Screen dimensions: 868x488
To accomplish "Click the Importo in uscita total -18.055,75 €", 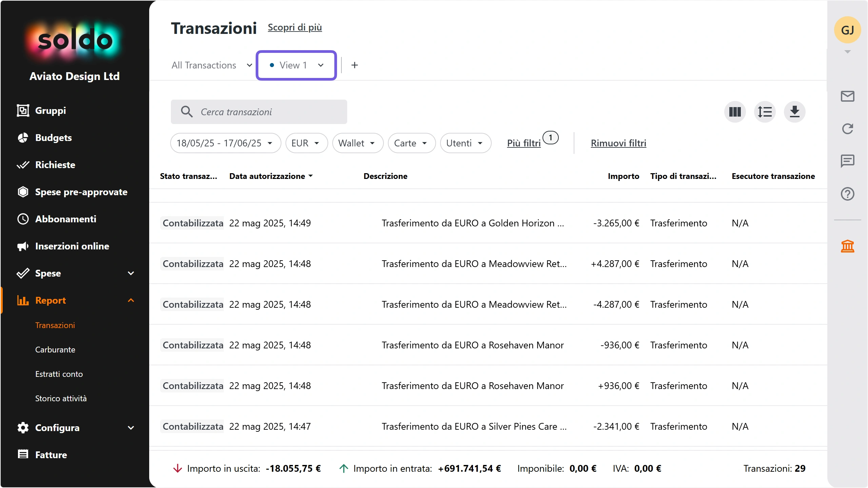I will coord(293,468).
